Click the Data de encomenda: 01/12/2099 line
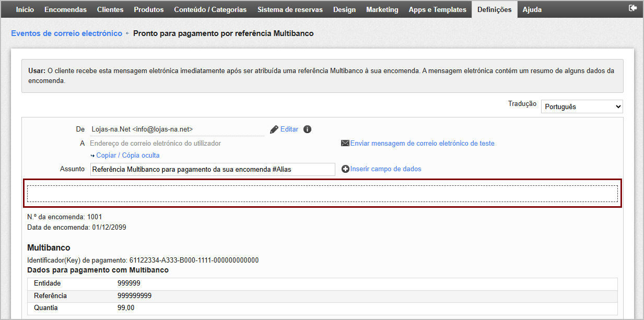The height and width of the screenshot is (320, 644). click(76, 228)
